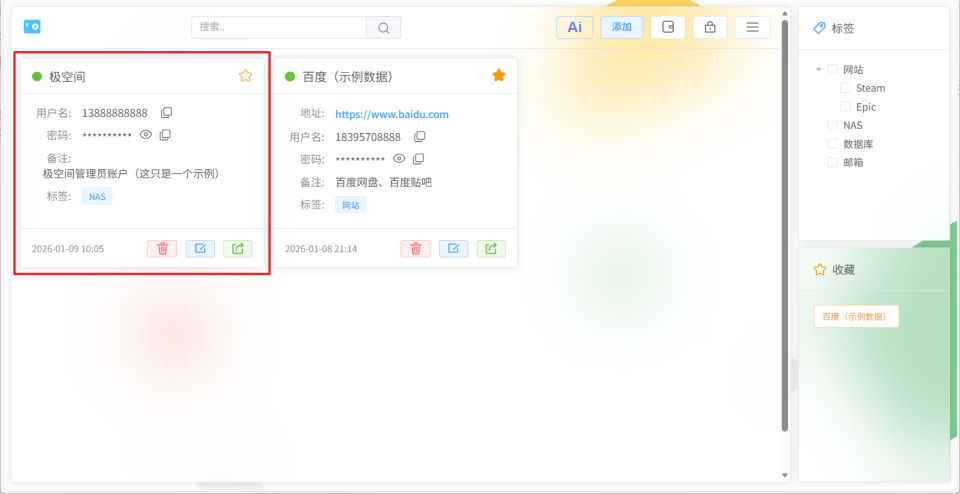Image resolution: width=960 pixels, height=494 pixels.
Task: Open the Ai assistant button
Action: [574, 28]
